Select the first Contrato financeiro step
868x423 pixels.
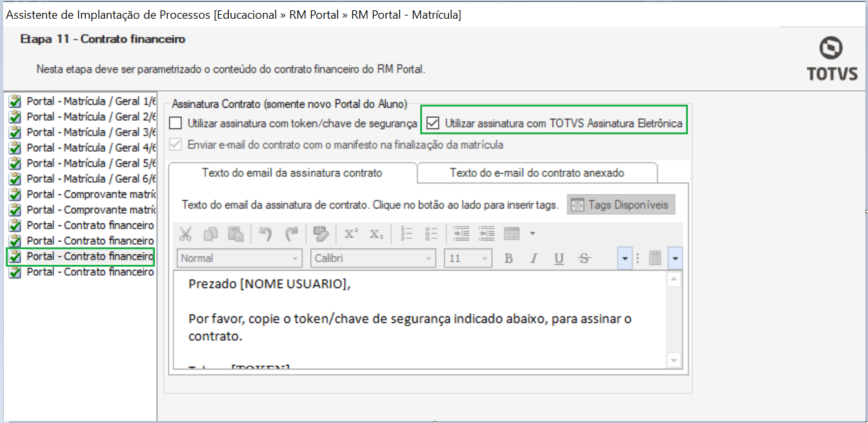tap(82, 225)
